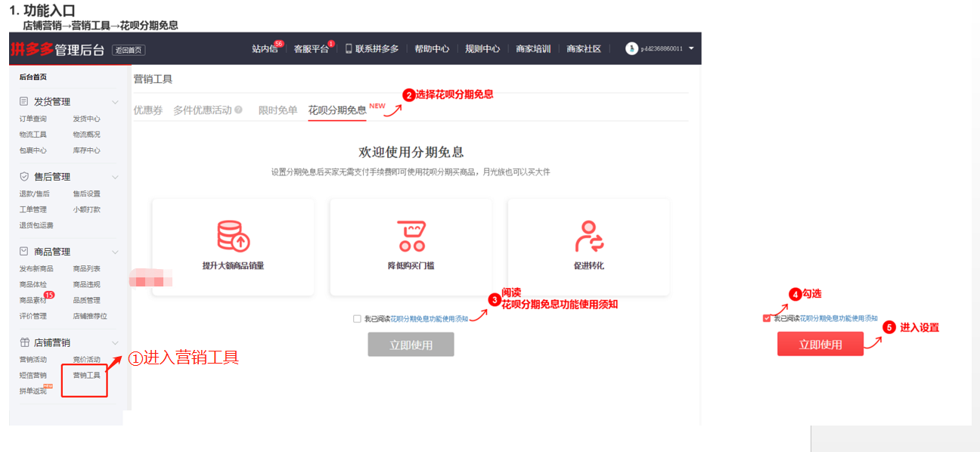Click the gray 立即使用 button

[x=411, y=345]
